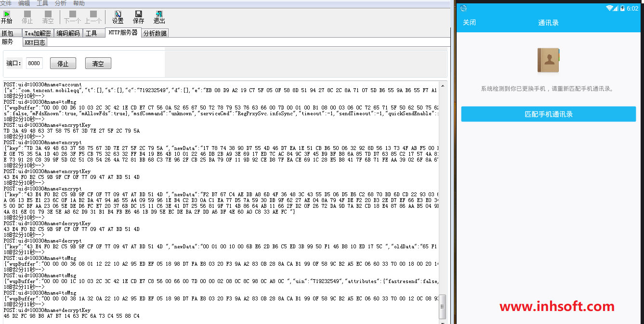Viewport: 644px width, 324px height.
Task: Switch to the 编码解码 tab
Action: point(68,33)
